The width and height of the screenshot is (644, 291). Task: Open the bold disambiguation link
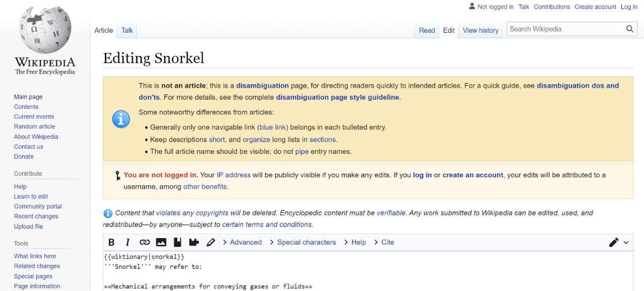(x=263, y=86)
